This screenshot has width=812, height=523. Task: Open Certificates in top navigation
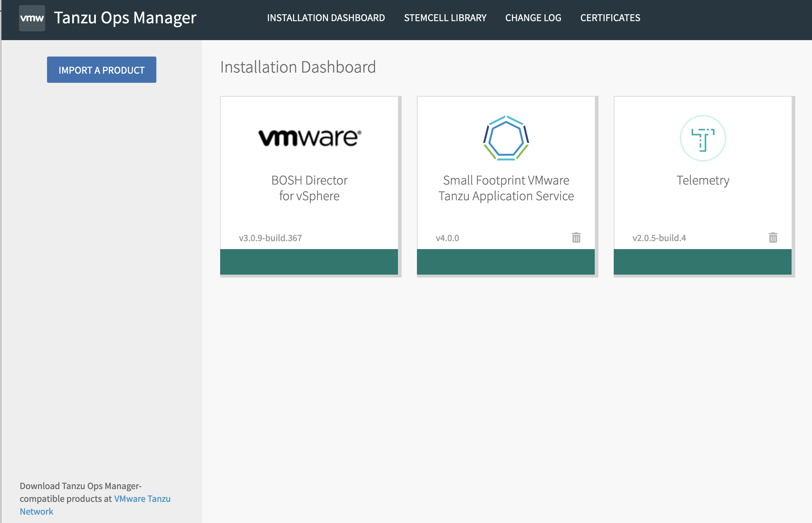pos(610,18)
